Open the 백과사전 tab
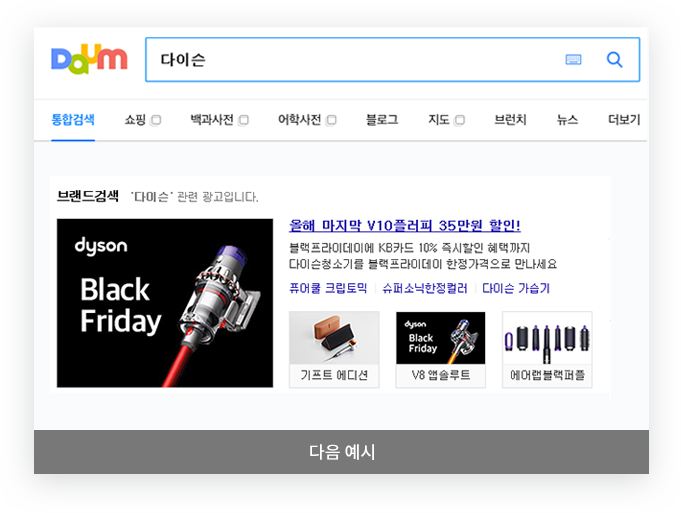This screenshot has height=513, width=681. [212, 119]
